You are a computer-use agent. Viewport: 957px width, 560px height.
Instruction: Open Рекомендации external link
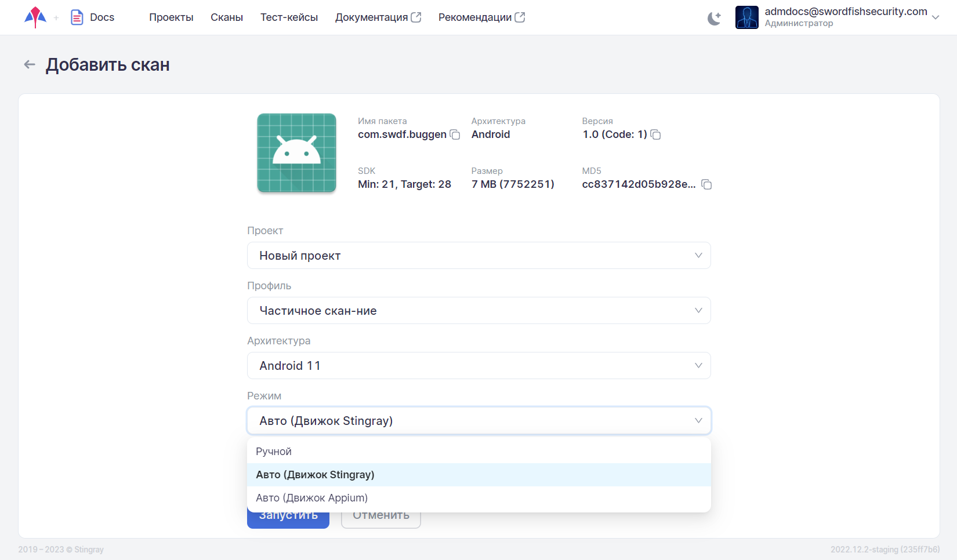pos(481,17)
